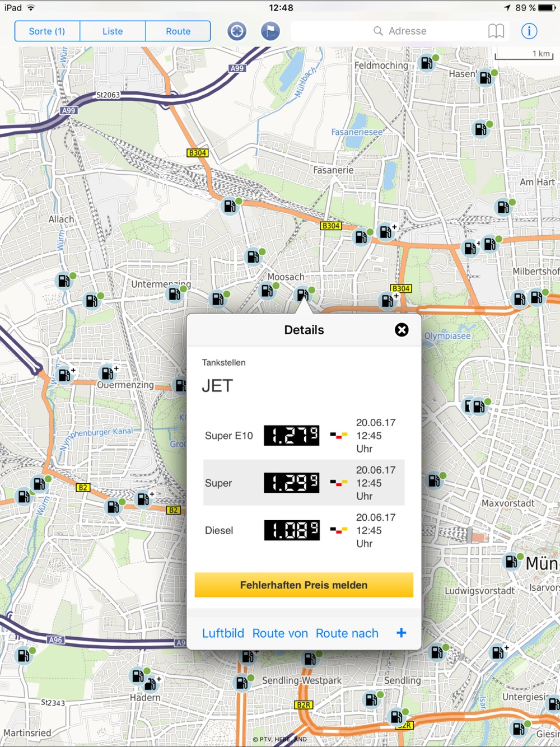The height and width of the screenshot is (747, 560).
Task: Tap the Wi-Fi status icon
Action: [x=31, y=8]
